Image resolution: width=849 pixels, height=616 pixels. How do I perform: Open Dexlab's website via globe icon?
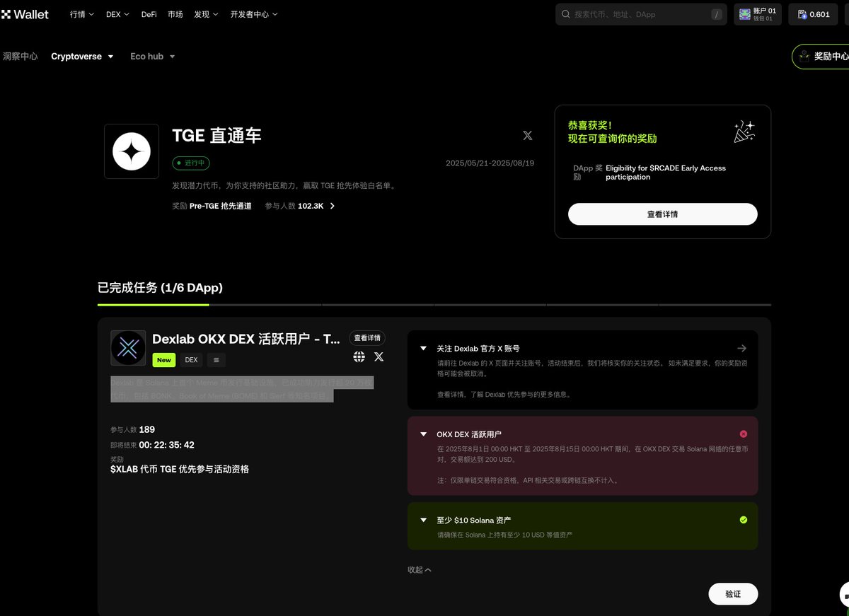click(359, 357)
